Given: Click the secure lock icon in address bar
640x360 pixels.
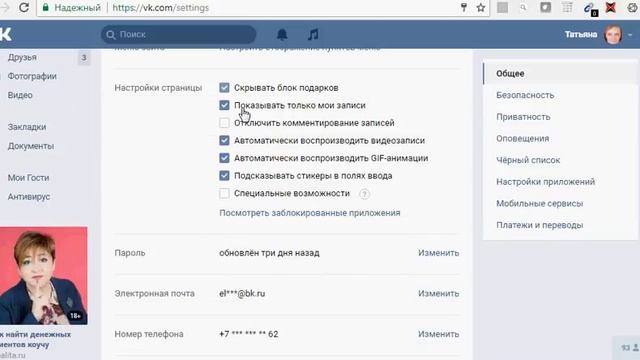Looking at the screenshot, I should coord(46,7).
